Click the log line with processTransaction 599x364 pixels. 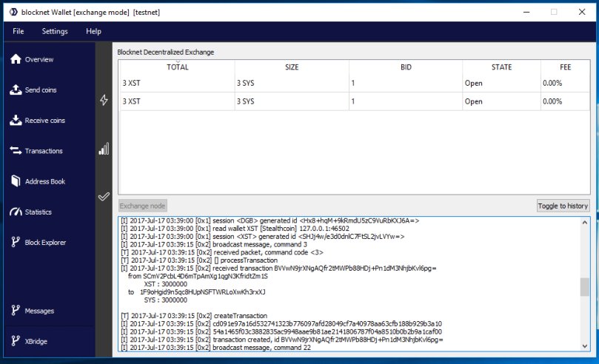[x=199, y=260]
